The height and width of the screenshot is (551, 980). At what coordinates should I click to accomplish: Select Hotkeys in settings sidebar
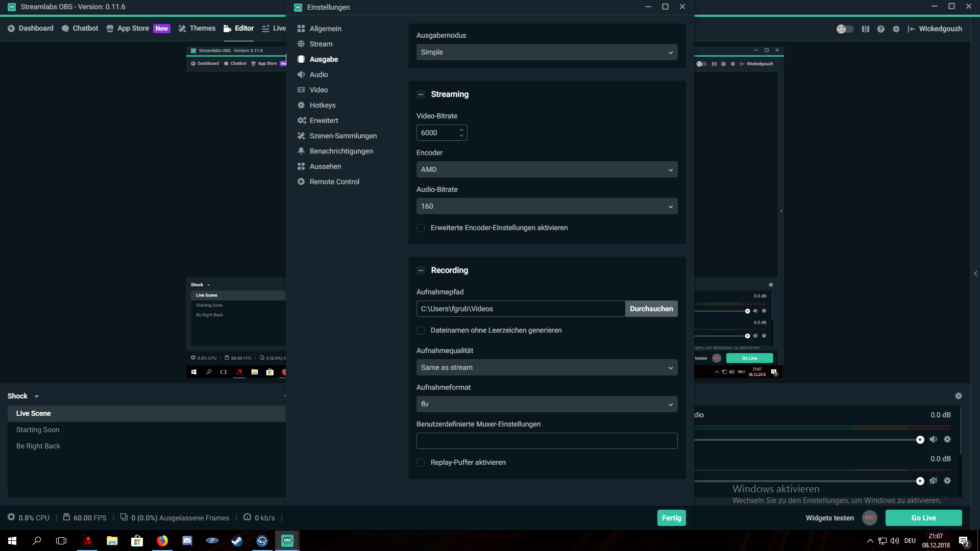(322, 105)
